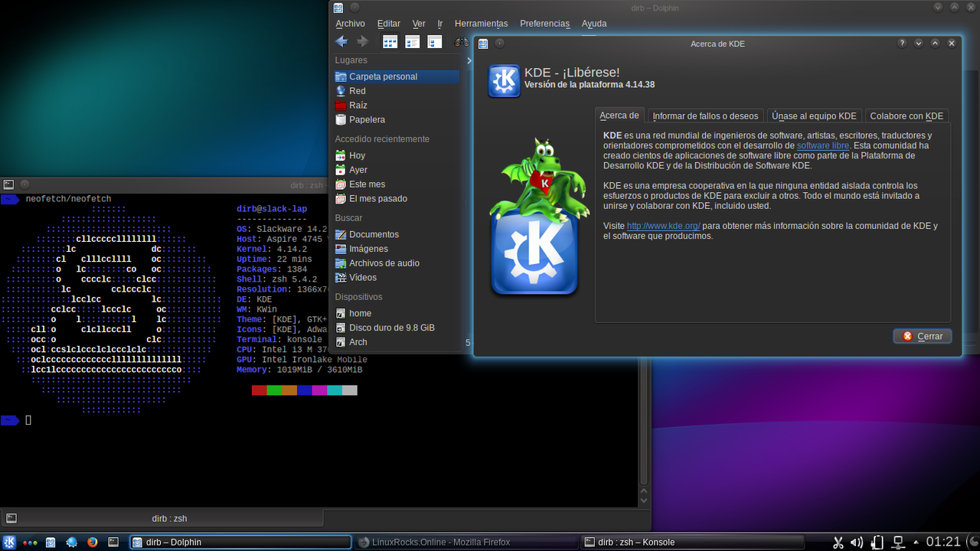Open the Herramientas menu
980x551 pixels.
click(481, 24)
